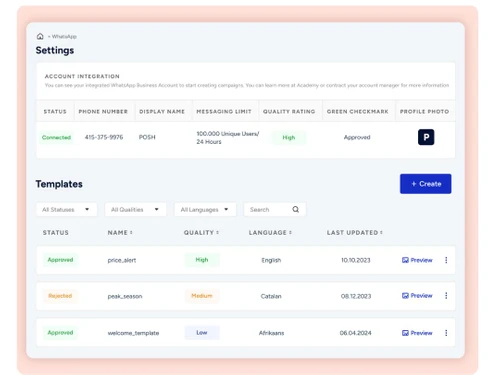Image resolution: width=500 pixels, height=375 pixels.
Task: Click the Low quality badge
Action: (202, 332)
